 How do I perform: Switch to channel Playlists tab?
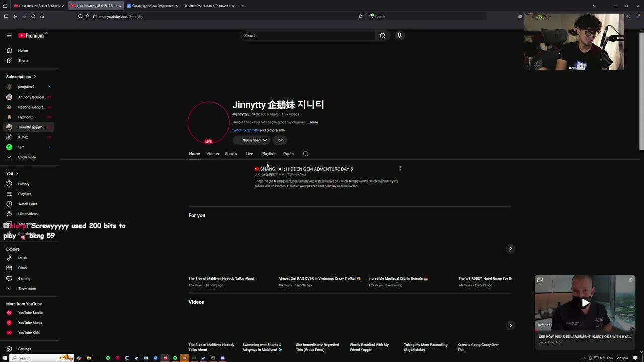click(x=269, y=154)
